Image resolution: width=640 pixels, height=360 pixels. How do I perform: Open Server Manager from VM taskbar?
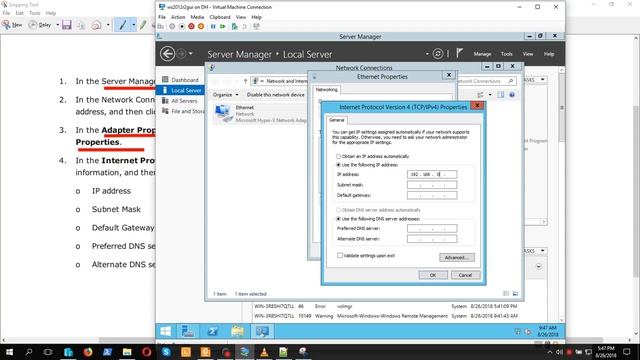click(187, 331)
